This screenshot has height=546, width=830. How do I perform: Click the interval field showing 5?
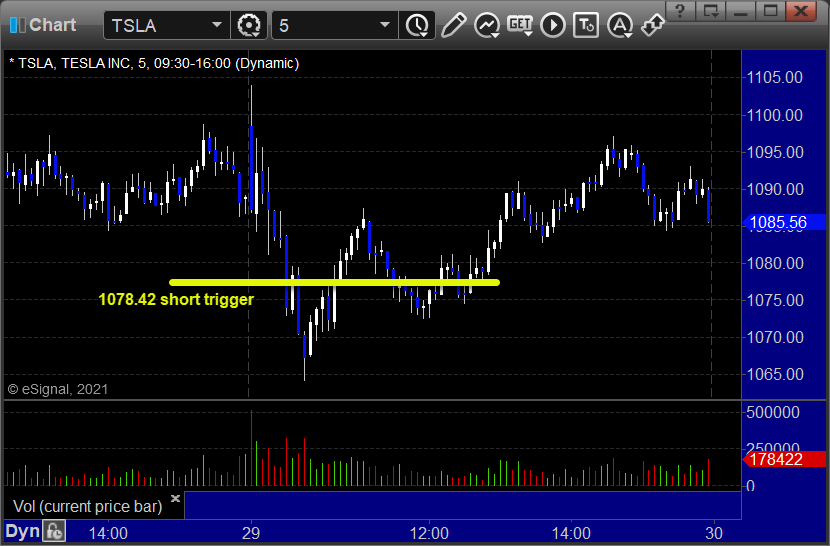335,25
